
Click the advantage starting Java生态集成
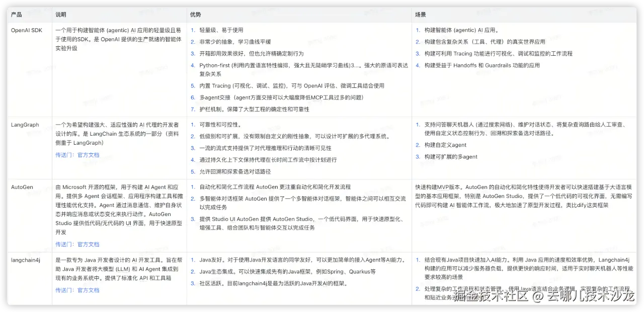[287, 272]
